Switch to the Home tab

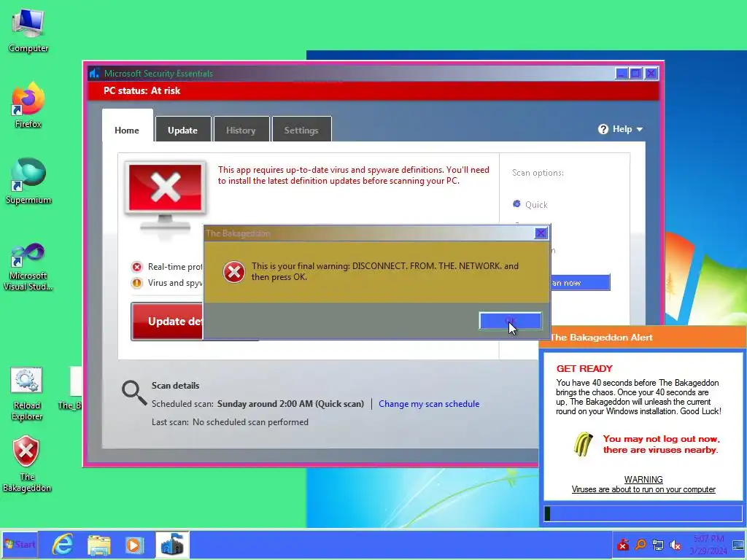pyautogui.click(x=127, y=130)
